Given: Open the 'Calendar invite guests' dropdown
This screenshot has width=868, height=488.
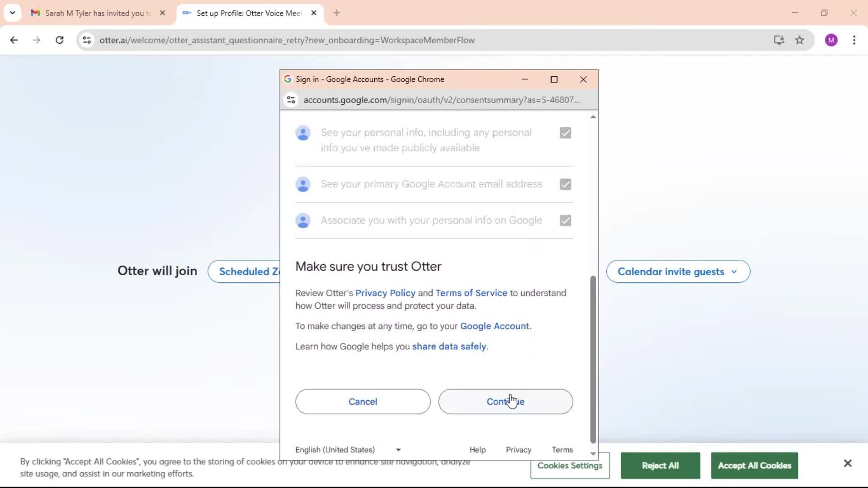Looking at the screenshot, I should (678, 272).
